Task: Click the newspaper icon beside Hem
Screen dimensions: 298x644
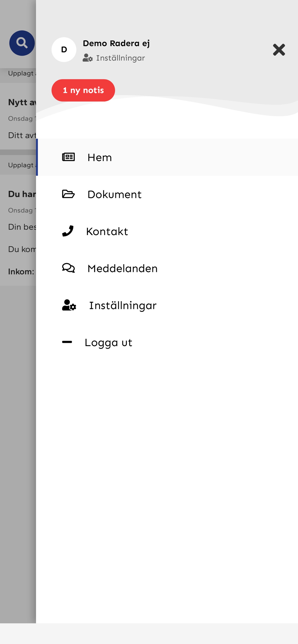Action: point(68,157)
